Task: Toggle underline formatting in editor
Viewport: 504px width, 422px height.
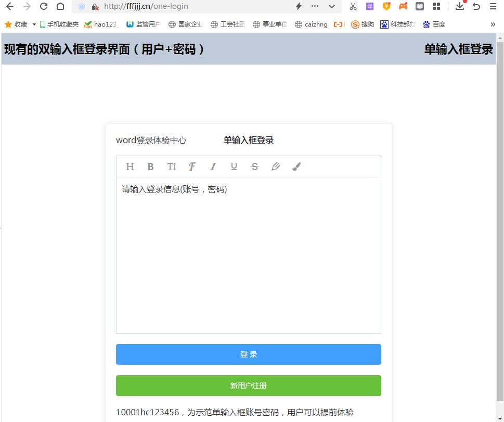Action: coord(234,167)
